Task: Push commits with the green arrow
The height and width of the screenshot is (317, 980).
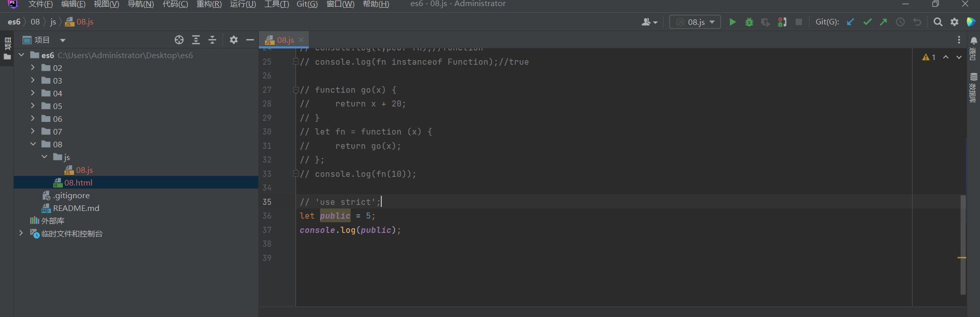Action: click(x=884, y=22)
